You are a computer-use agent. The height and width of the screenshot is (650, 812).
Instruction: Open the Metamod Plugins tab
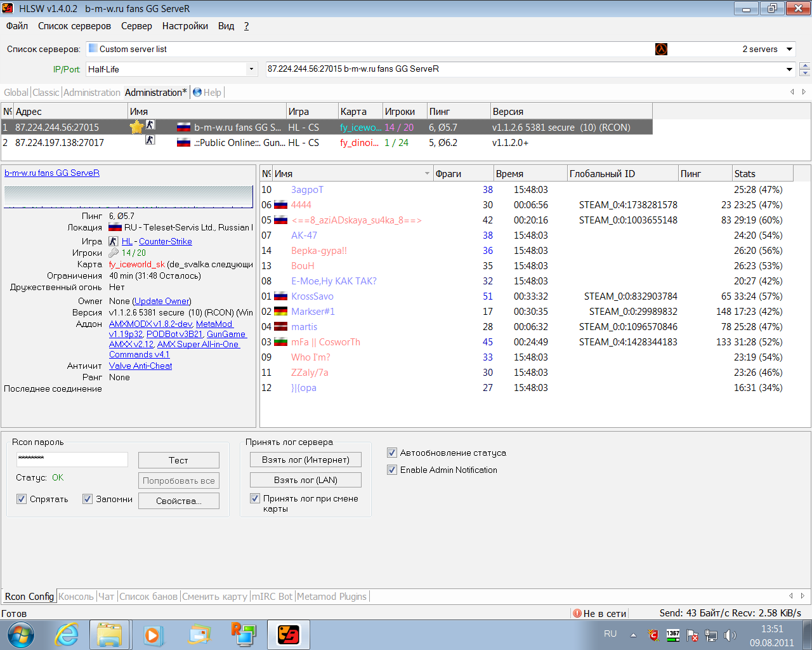tap(332, 597)
